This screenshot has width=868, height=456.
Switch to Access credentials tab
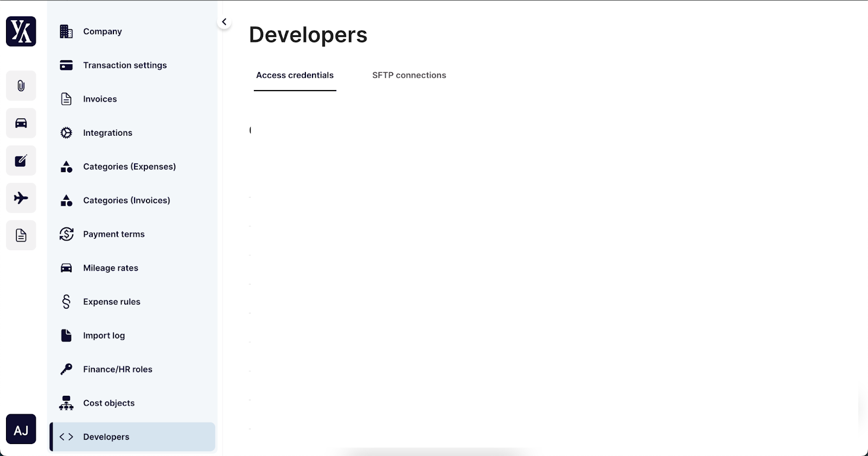click(x=295, y=75)
